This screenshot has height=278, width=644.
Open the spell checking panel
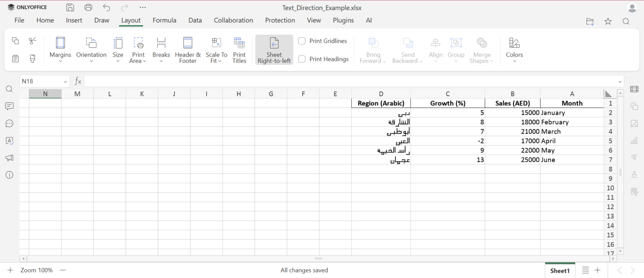pos(9,140)
